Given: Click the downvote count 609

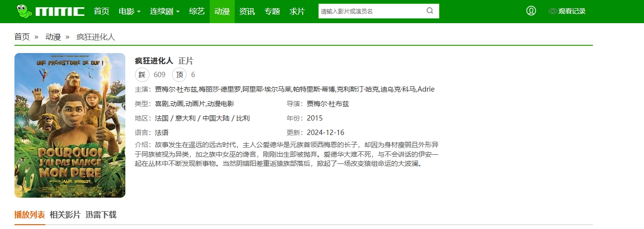Looking at the screenshot, I should pos(160,75).
